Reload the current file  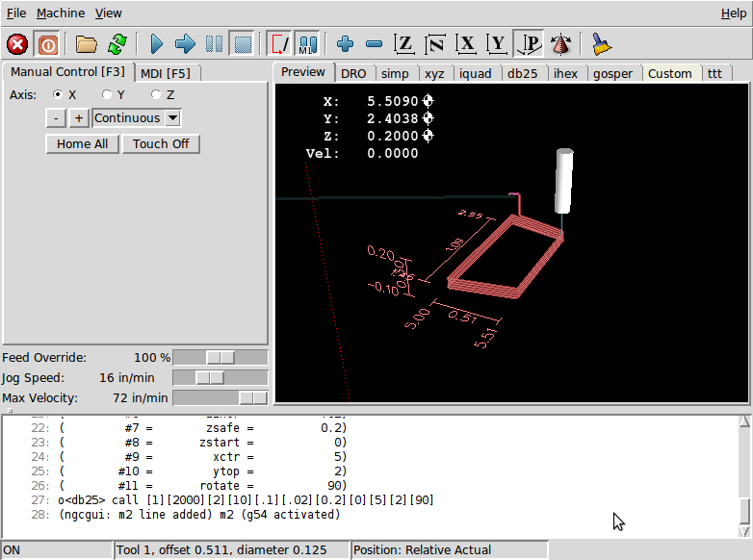tap(117, 44)
